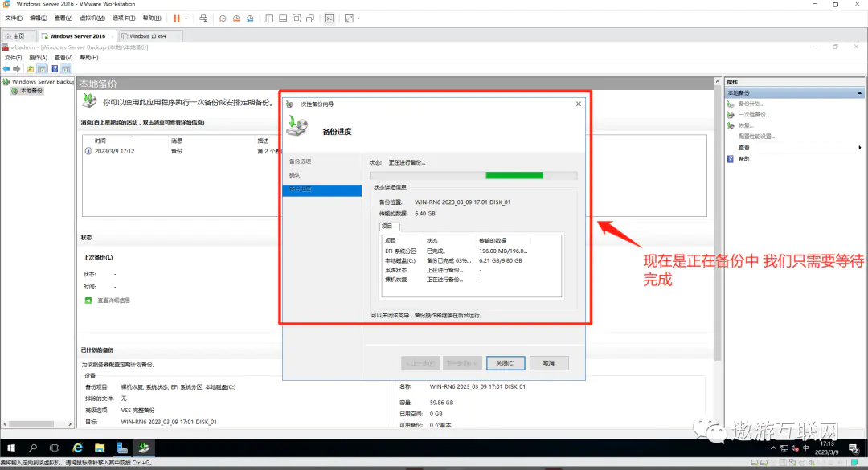Select Windows Server Backup tree root
This screenshot has height=470, width=868.
[x=43, y=81]
